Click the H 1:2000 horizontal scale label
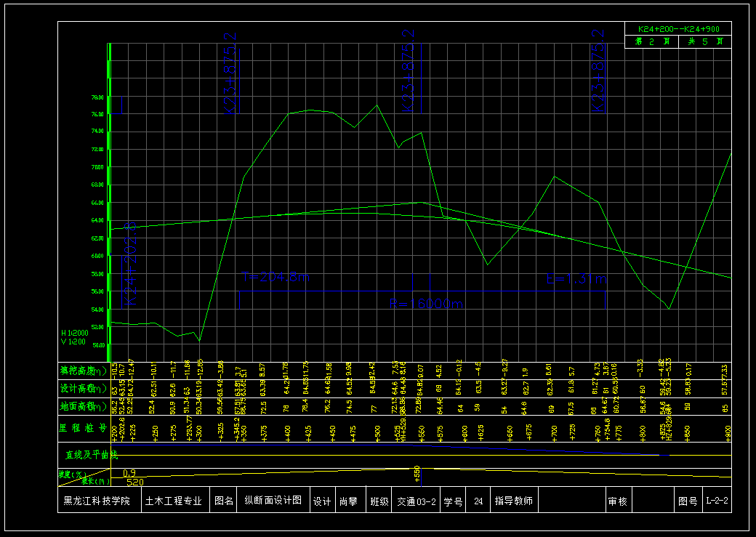 click(x=73, y=333)
